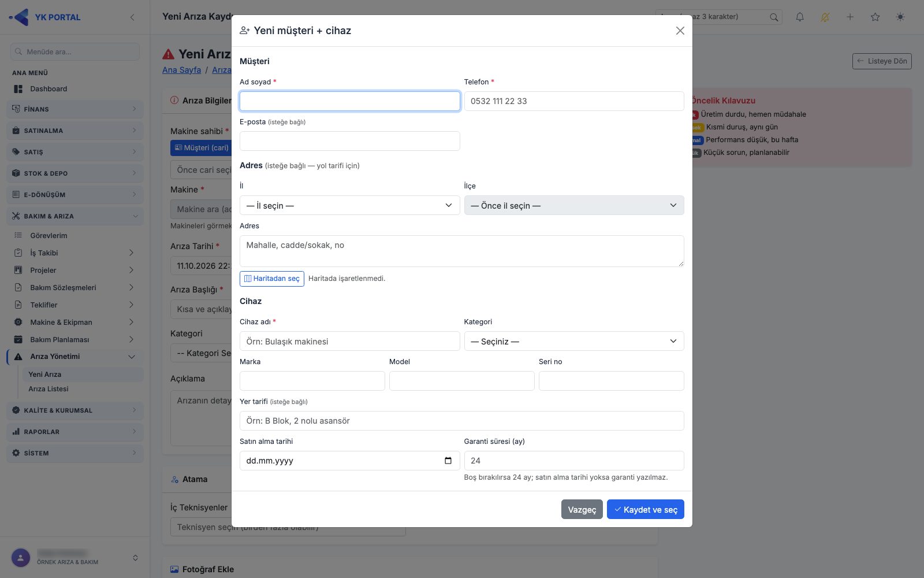Click the Telefon input field
Viewport: 924px width, 578px height.
pyautogui.click(x=574, y=101)
